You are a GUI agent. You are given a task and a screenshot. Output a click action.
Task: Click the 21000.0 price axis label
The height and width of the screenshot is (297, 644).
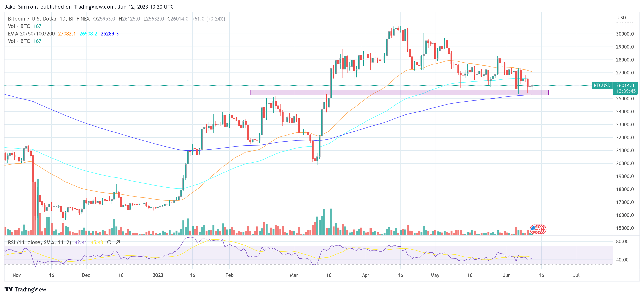click(x=625, y=150)
